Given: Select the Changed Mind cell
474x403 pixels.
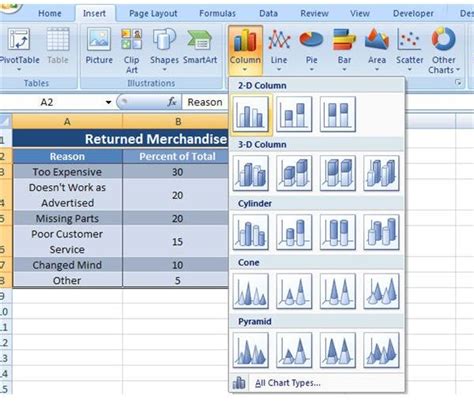Looking at the screenshot, I should point(67,265).
